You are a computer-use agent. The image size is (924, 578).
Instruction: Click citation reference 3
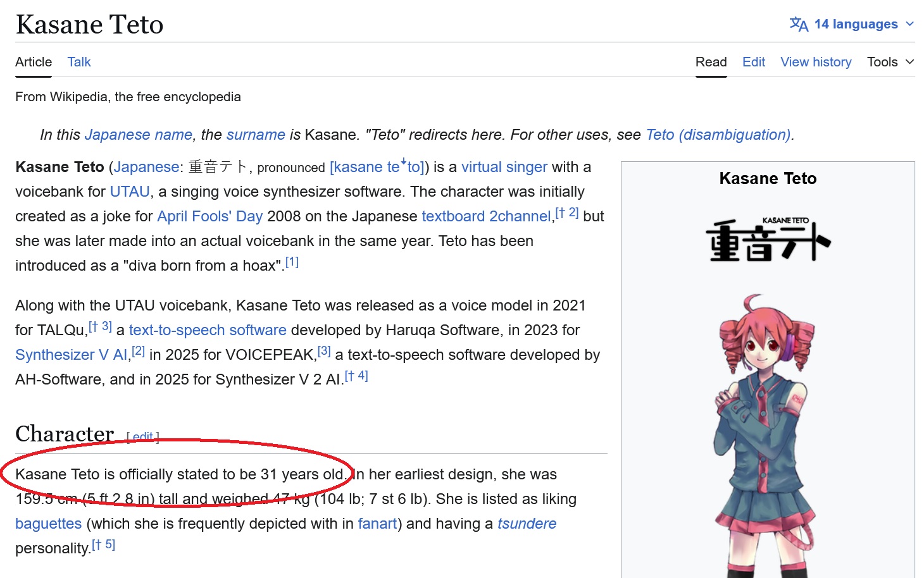(x=324, y=351)
